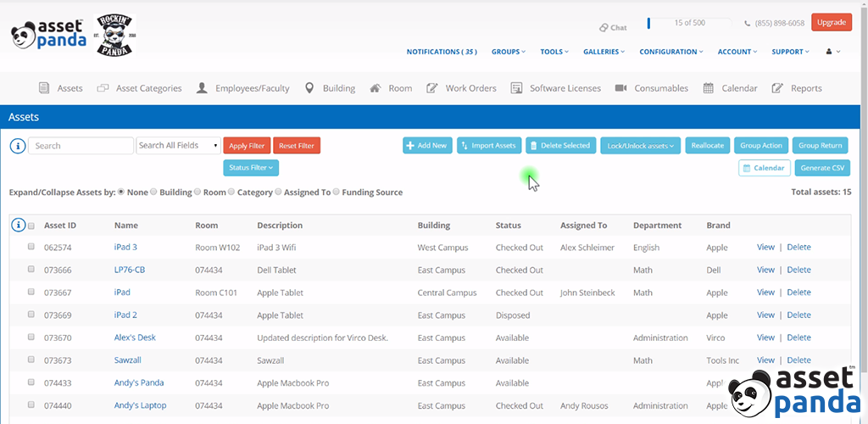
Task: Tick the select-all checkbox in table header
Action: pos(31,226)
